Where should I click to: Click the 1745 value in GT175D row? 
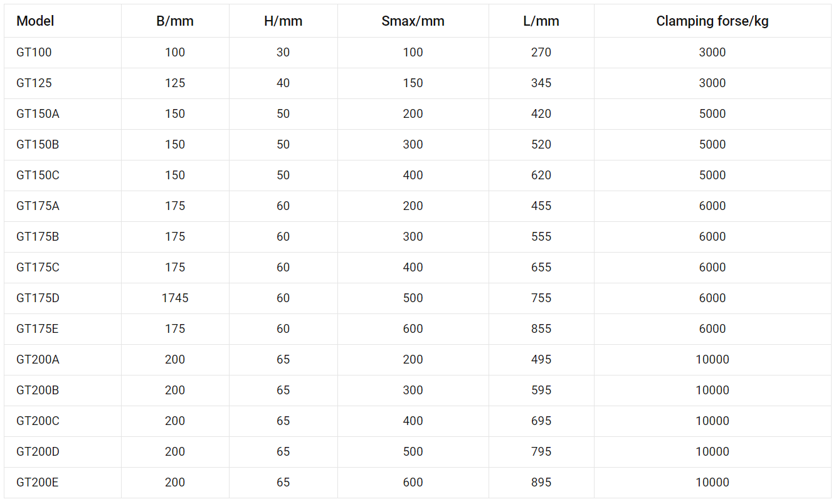(175, 298)
